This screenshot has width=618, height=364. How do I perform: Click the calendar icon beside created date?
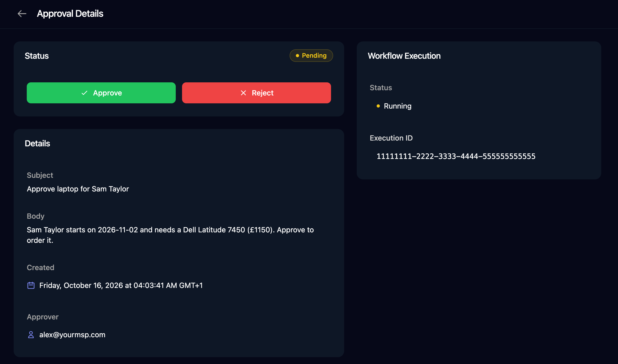coord(31,285)
